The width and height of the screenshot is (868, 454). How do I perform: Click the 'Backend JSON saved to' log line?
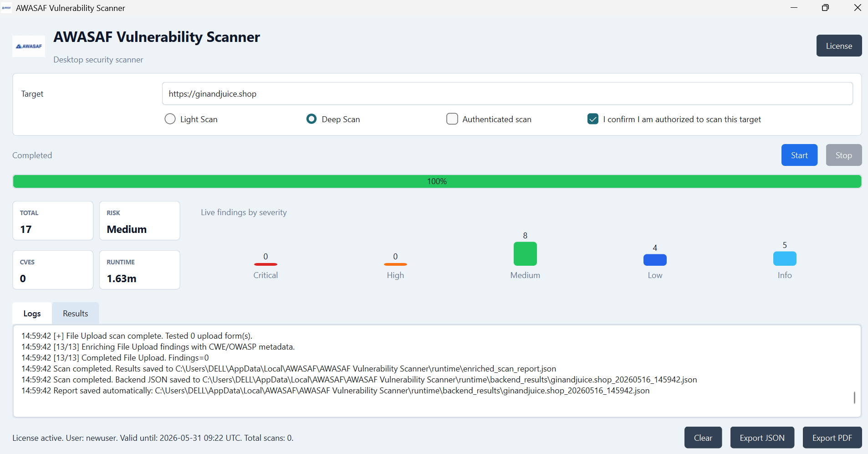[359, 380]
